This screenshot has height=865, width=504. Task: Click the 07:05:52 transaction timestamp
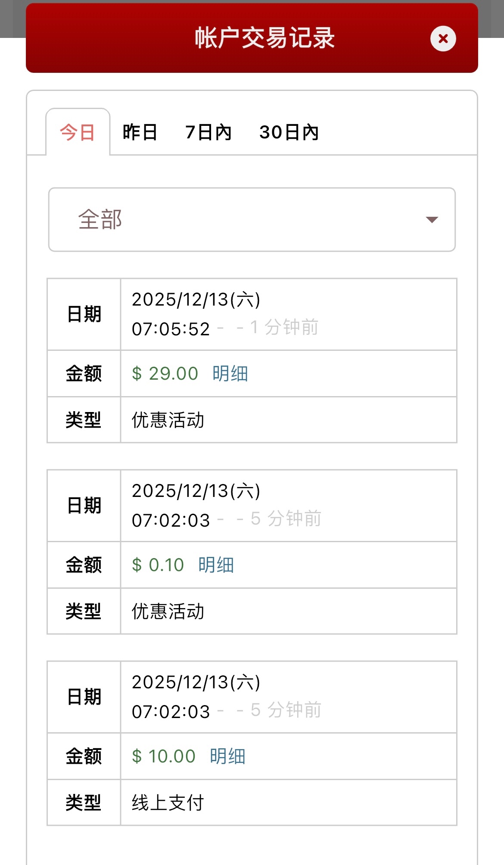171,329
